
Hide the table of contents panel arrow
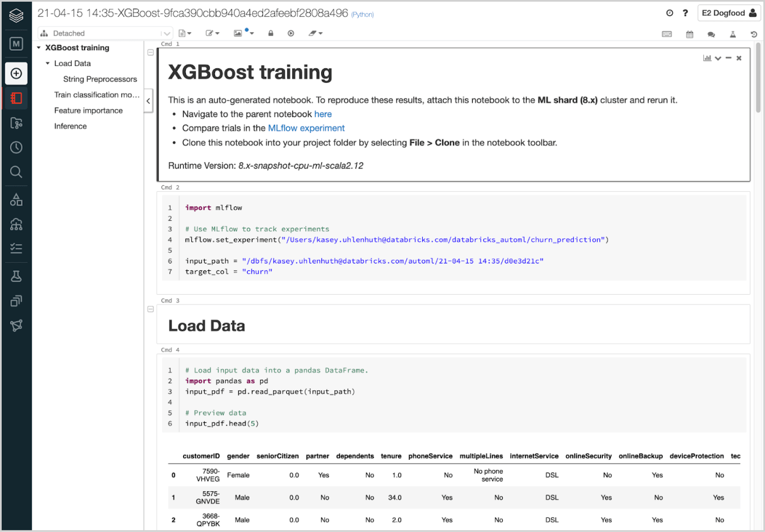coord(148,101)
